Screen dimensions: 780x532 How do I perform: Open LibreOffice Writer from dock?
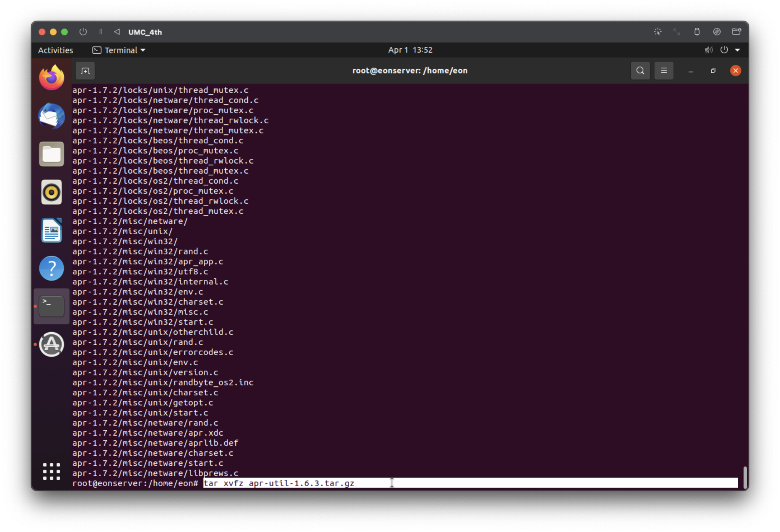51,230
